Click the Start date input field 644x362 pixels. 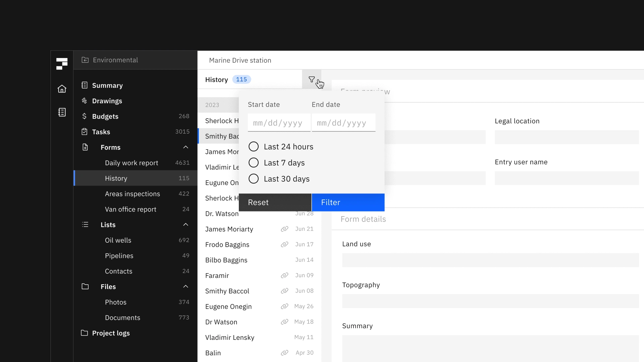click(x=279, y=123)
